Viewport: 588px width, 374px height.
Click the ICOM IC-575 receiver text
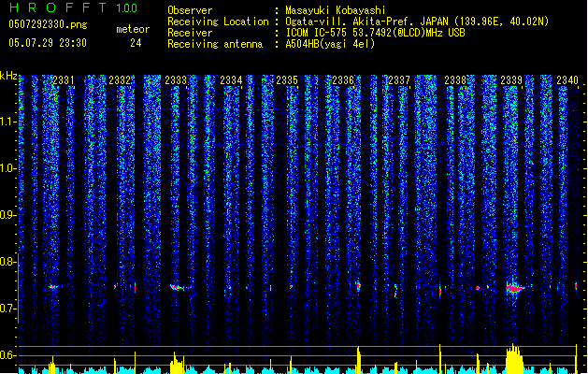coord(376,33)
